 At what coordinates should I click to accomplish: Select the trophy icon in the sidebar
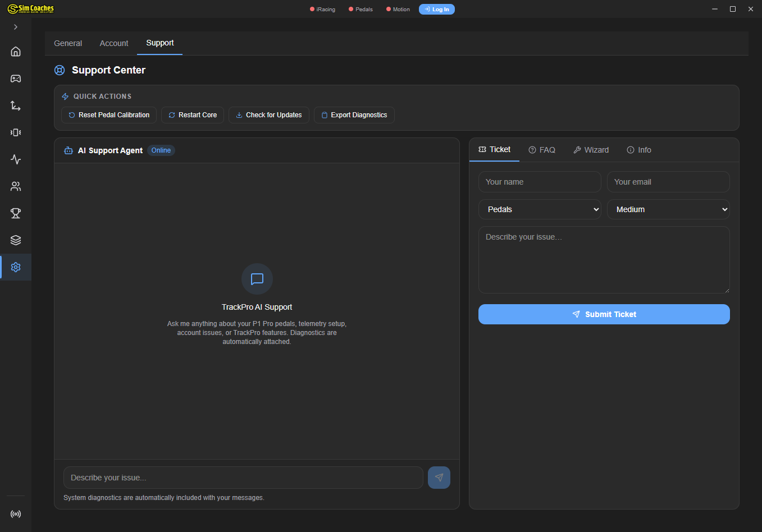(15, 213)
